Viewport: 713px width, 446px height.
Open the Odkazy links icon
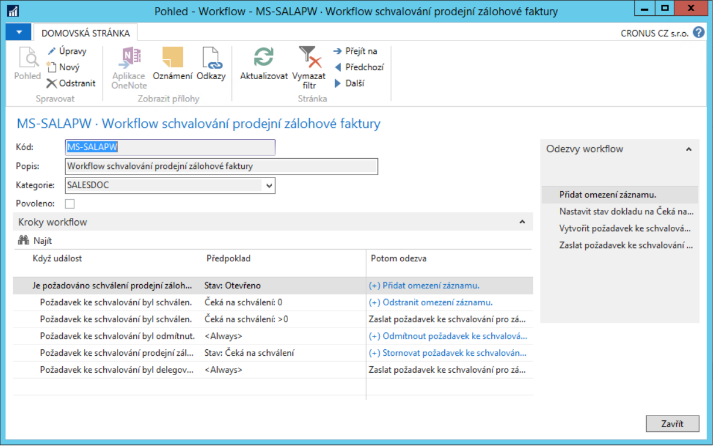211,58
